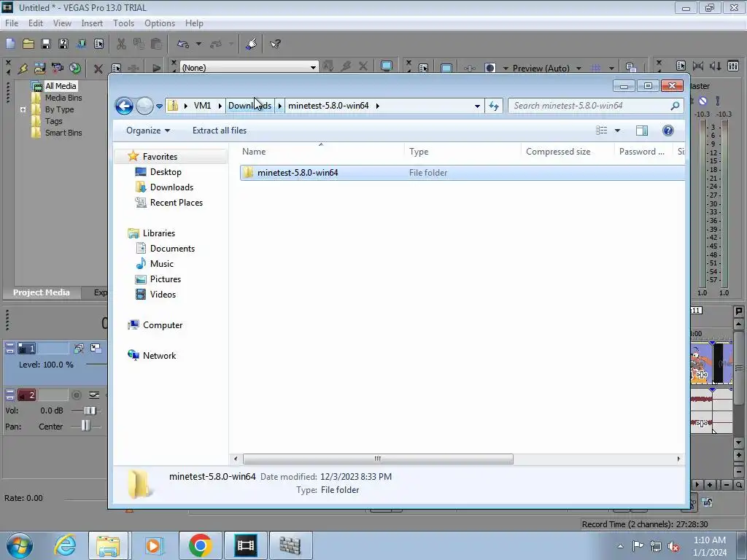Click the What's This help cursor icon
This screenshot has width=747, height=560.
(x=275, y=44)
